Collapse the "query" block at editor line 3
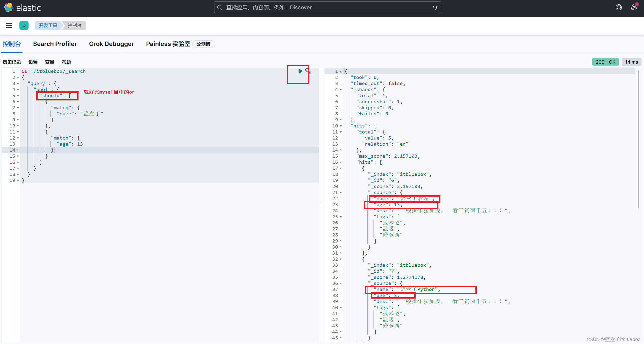644x344 pixels. pyautogui.click(x=18, y=84)
